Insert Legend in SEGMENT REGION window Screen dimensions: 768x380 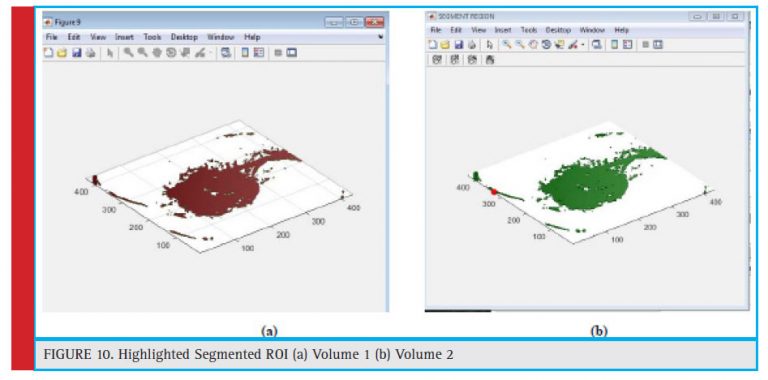(x=627, y=45)
